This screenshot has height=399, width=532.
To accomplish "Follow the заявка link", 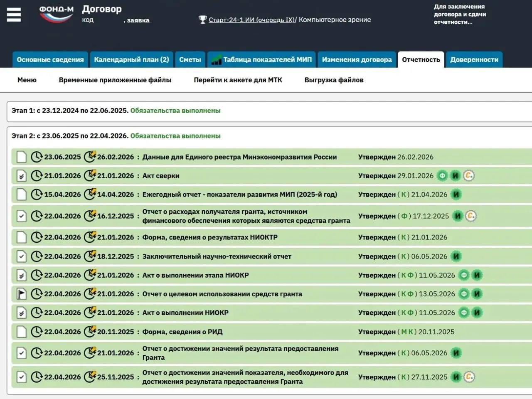I will coord(139,20).
